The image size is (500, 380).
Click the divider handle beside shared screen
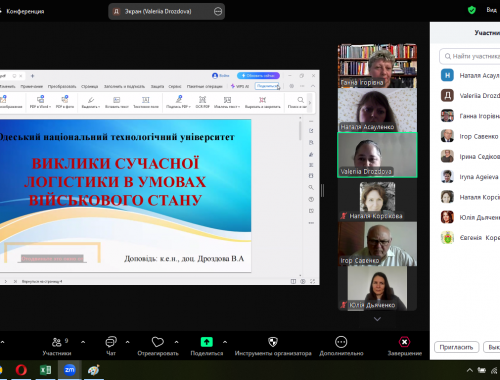pos(323,191)
